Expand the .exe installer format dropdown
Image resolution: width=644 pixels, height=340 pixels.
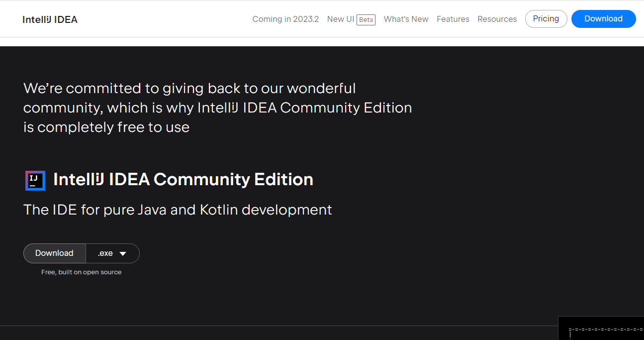(112, 253)
